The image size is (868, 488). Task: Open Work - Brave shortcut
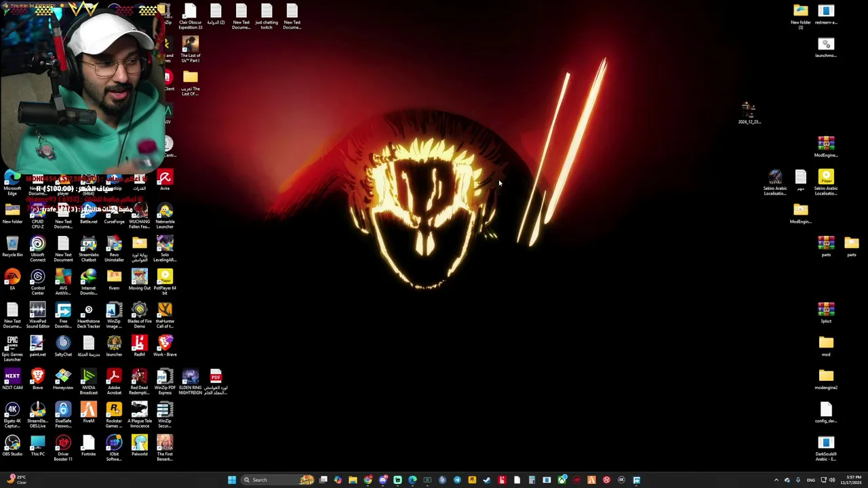point(165,346)
